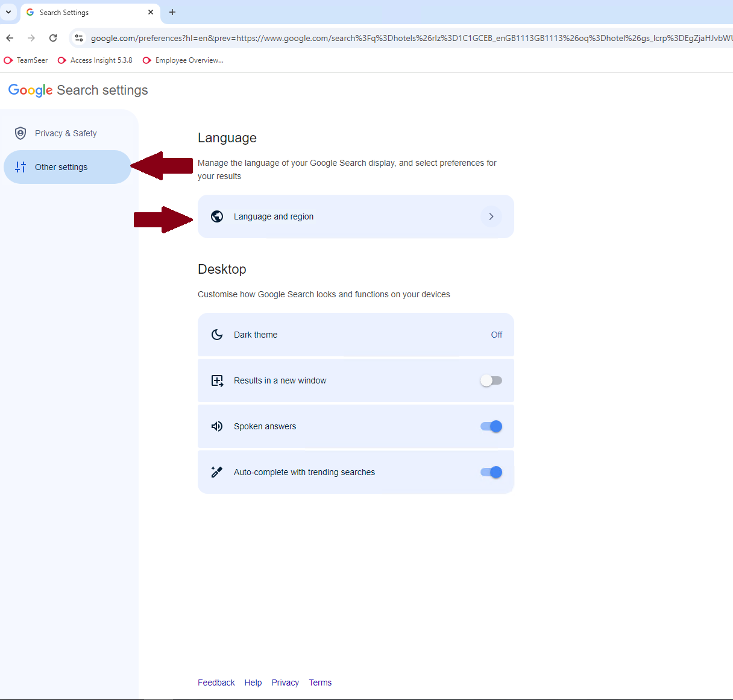Click the Google logo

coord(30,90)
